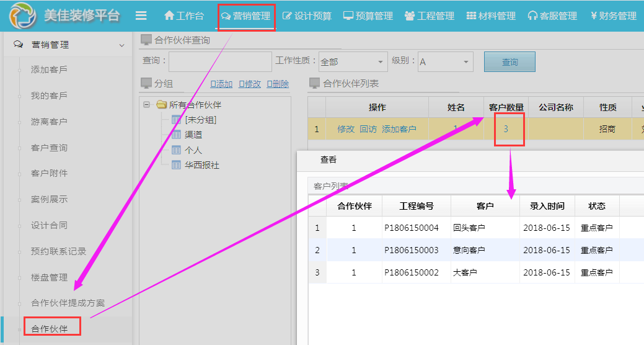Click the customer count number 3
644x345 pixels.
pyautogui.click(x=506, y=129)
